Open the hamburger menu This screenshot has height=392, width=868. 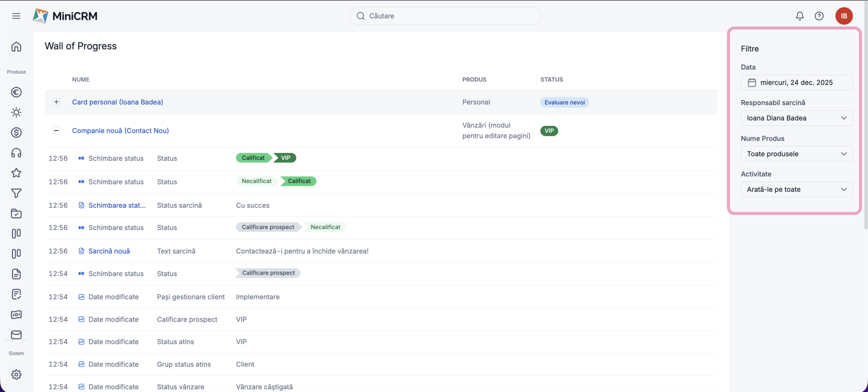point(16,16)
